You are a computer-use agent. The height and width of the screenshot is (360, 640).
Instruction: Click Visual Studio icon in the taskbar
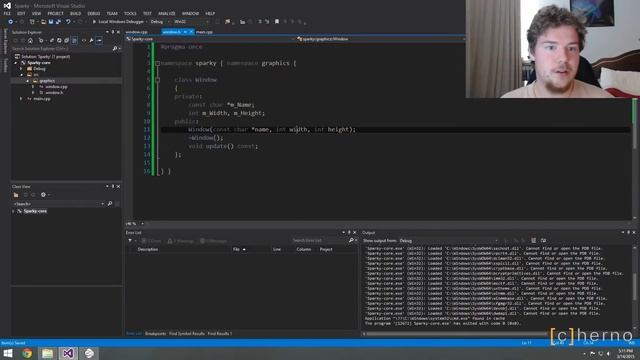(x=68, y=353)
